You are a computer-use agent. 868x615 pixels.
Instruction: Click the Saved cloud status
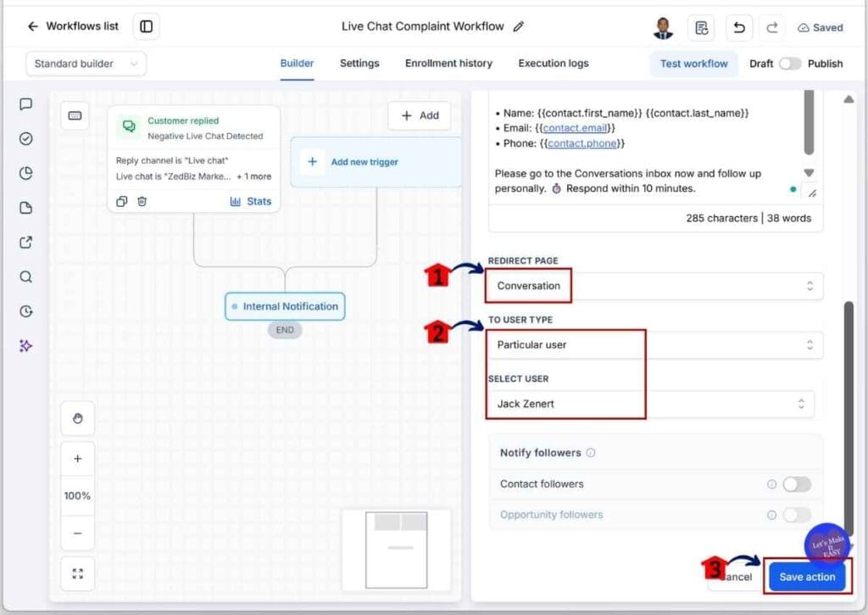point(820,28)
